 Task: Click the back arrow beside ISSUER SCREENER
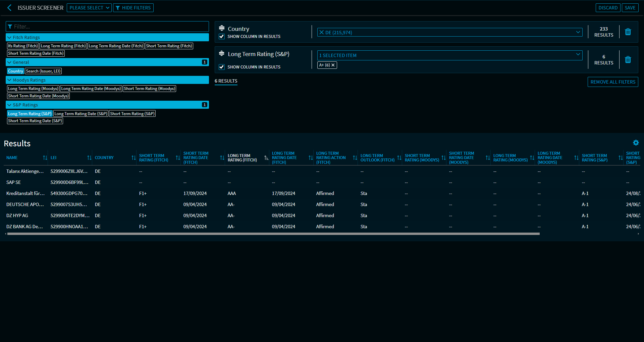click(9, 8)
